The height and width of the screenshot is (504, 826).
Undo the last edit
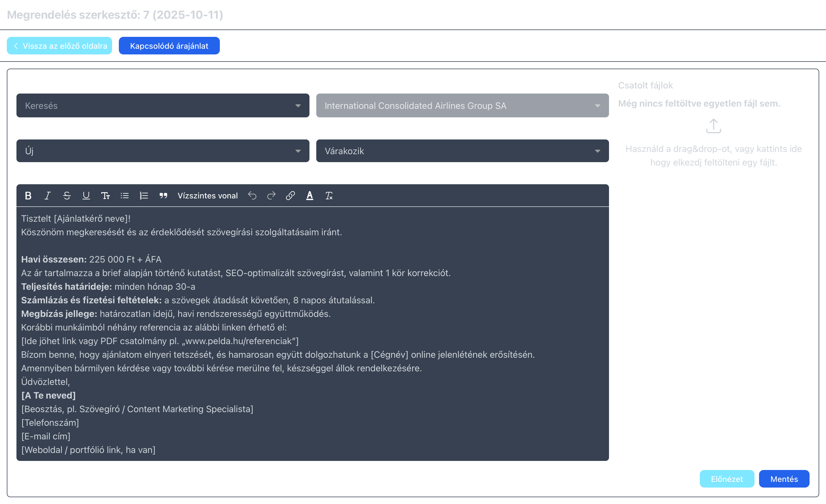(252, 196)
